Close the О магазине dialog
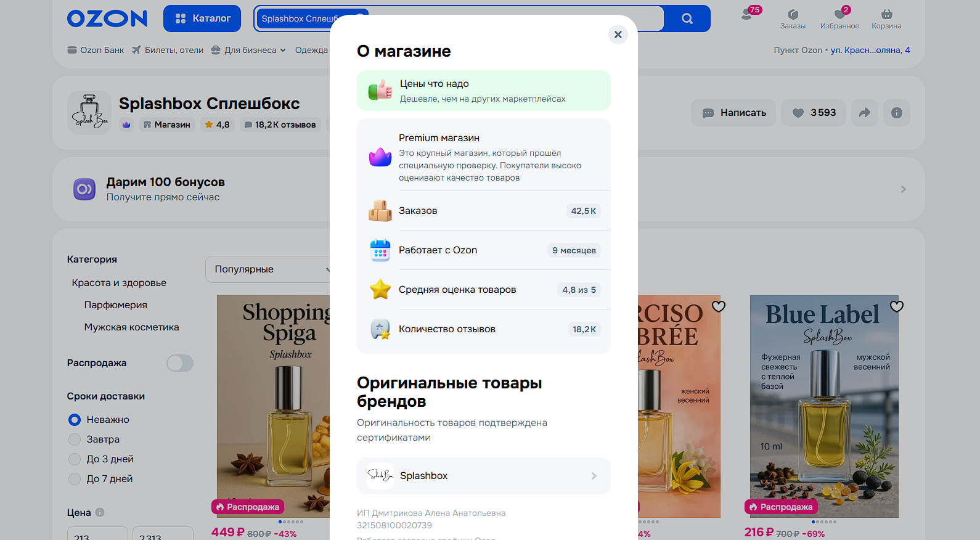The image size is (980, 540). 618,35
